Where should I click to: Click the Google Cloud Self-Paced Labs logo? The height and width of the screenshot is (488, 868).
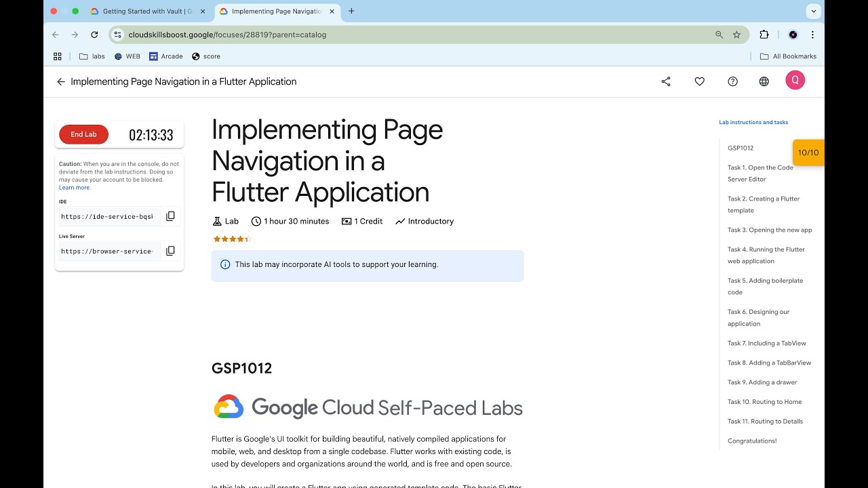[368, 407]
